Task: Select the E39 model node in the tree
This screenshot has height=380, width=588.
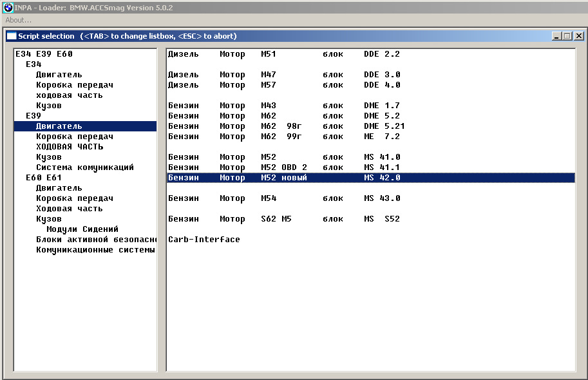Action: [x=33, y=116]
